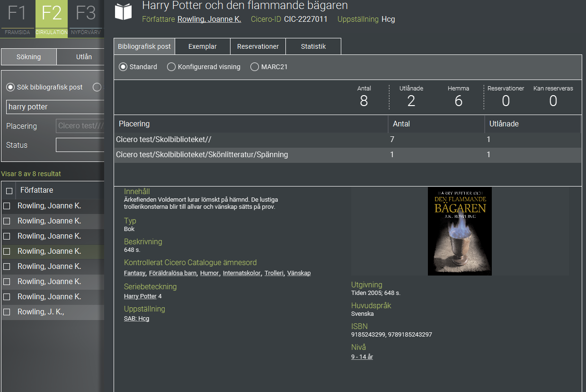Viewport: 586px width, 392px height.
Task: Open the author link Rowling, Joanne K.
Action: click(209, 19)
